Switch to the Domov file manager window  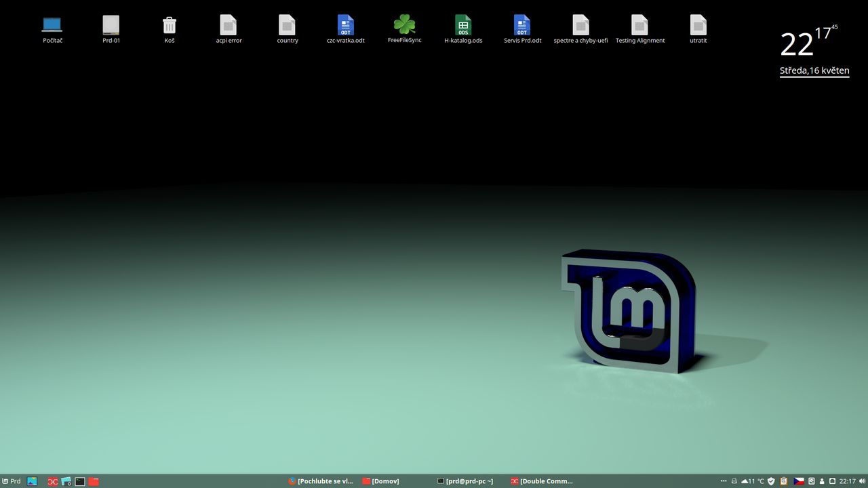coord(380,481)
